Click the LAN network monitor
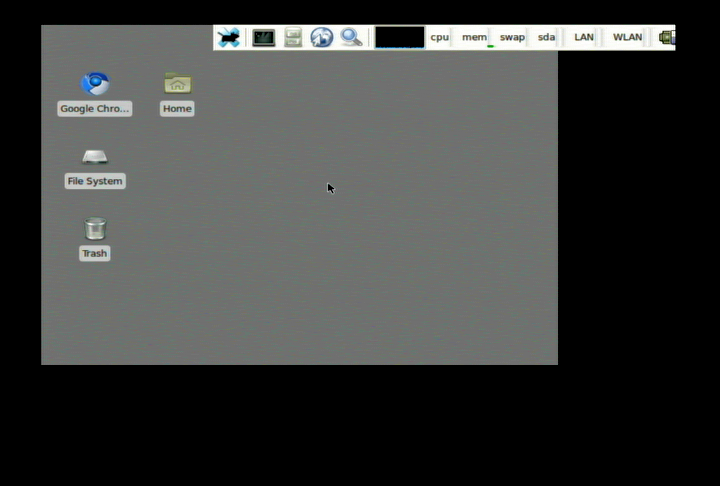 584,37
